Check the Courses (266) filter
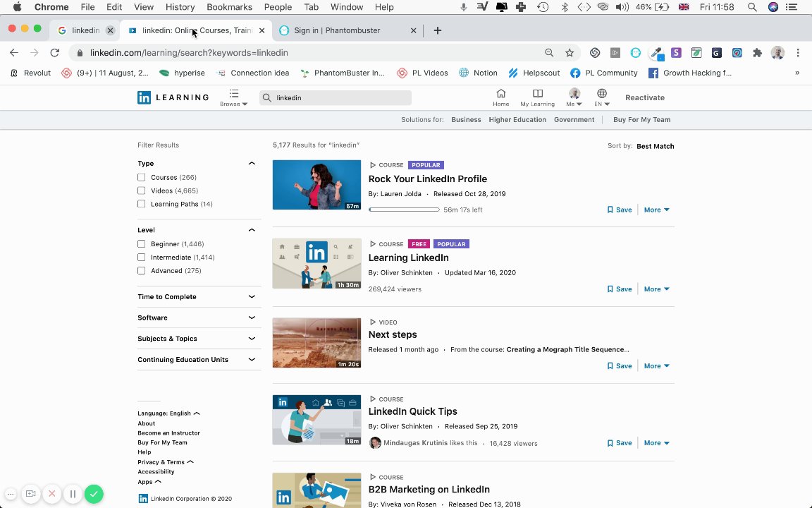The height and width of the screenshot is (508, 812). 142,177
